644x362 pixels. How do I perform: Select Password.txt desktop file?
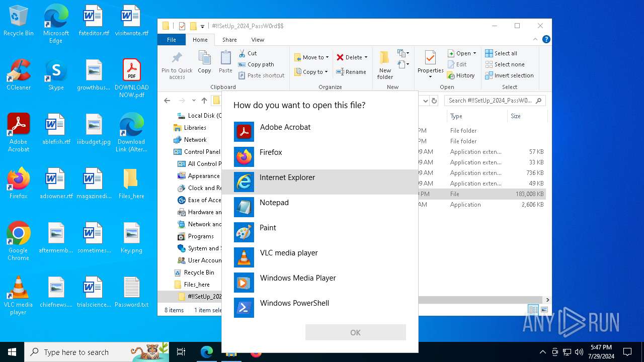coord(131,292)
